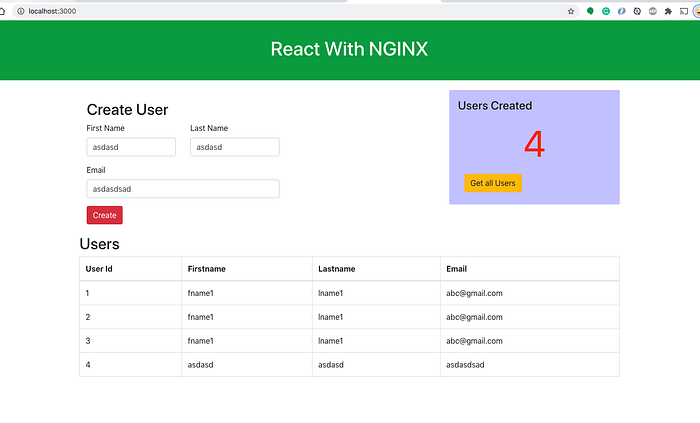The width and height of the screenshot is (700, 423).
Task: Click abc@gmail.com in row 1
Action: [474, 293]
